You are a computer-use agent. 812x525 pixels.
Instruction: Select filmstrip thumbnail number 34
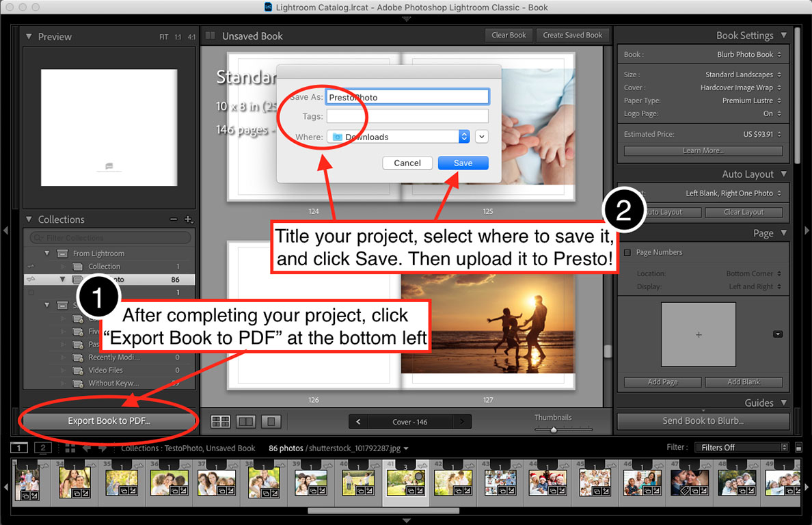[x=75, y=483]
